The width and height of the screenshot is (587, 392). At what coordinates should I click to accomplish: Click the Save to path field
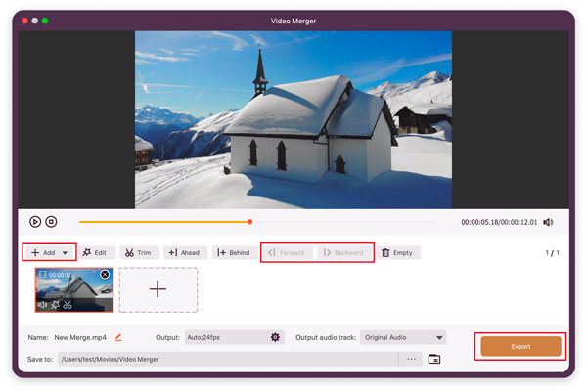[228, 359]
